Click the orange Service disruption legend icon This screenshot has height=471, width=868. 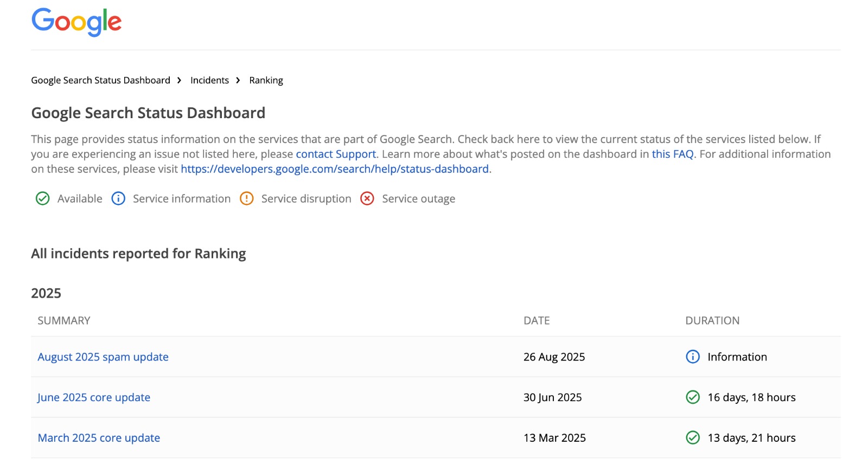(247, 199)
